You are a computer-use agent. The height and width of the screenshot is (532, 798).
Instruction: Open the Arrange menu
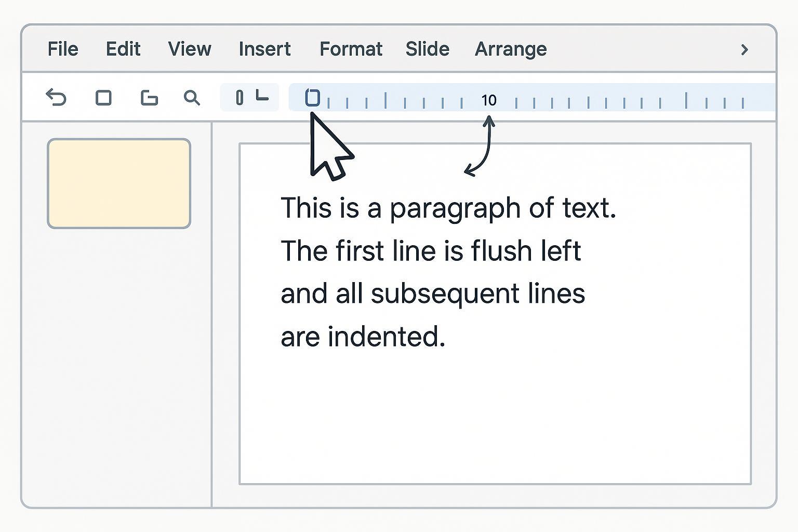coord(510,49)
